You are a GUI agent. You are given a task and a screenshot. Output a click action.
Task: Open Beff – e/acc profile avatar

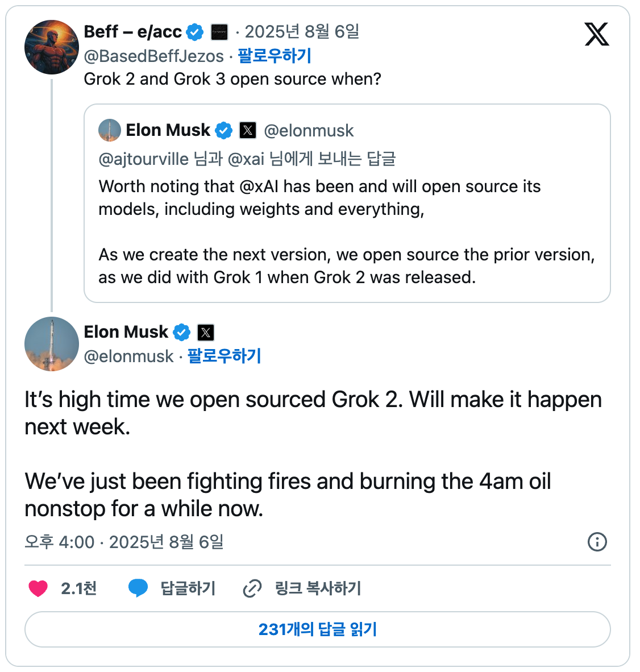(52, 47)
